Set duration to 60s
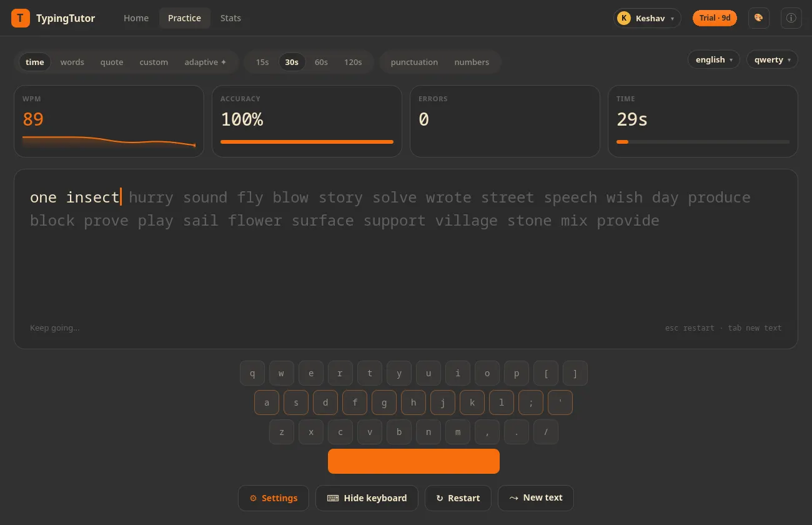812x525 pixels. (321, 62)
